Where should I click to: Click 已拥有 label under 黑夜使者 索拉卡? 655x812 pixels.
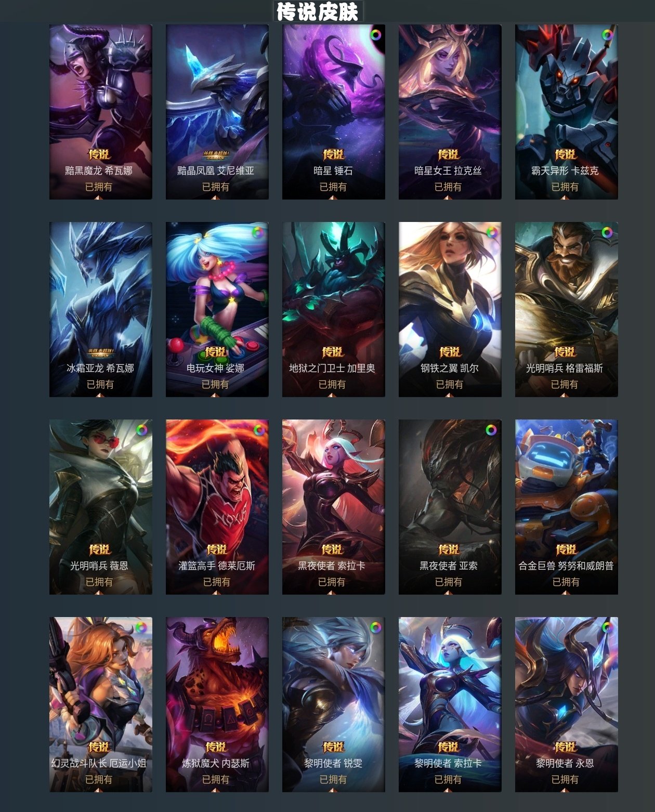(x=332, y=582)
